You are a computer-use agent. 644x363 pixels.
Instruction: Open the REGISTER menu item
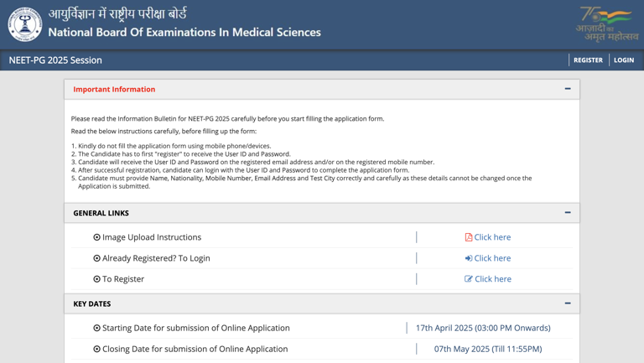(x=588, y=60)
